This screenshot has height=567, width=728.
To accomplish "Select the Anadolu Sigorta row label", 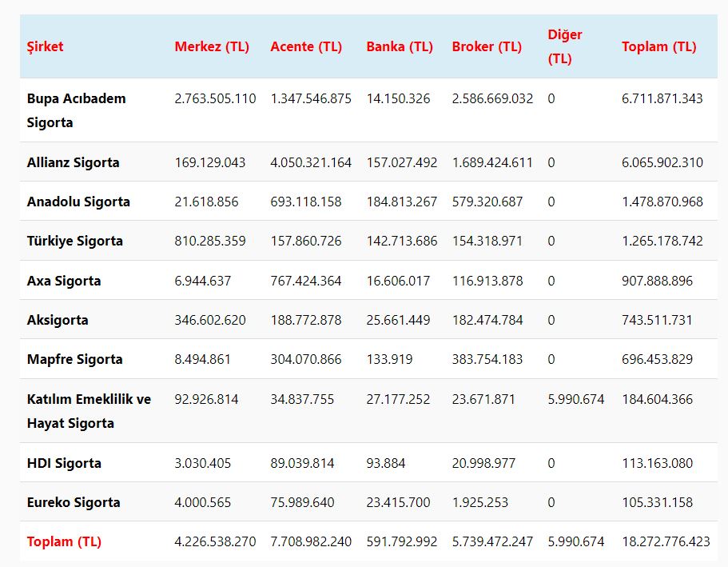I will click(78, 202).
